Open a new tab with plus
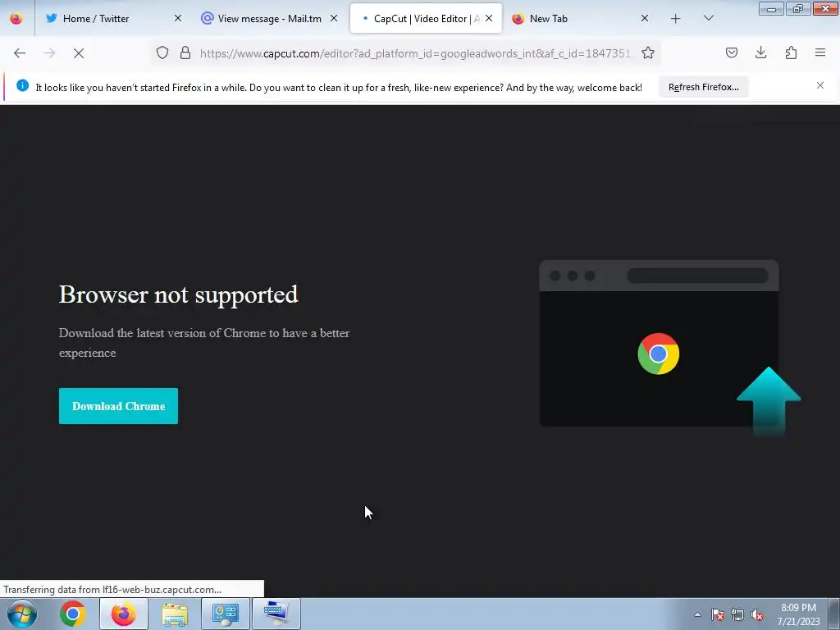This screenshot has width=840, height=630. click(x=676, y=19)
